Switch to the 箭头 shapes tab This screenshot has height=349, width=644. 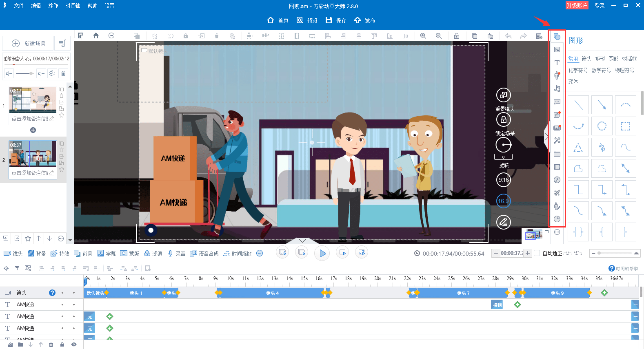(x=586, y=59)
